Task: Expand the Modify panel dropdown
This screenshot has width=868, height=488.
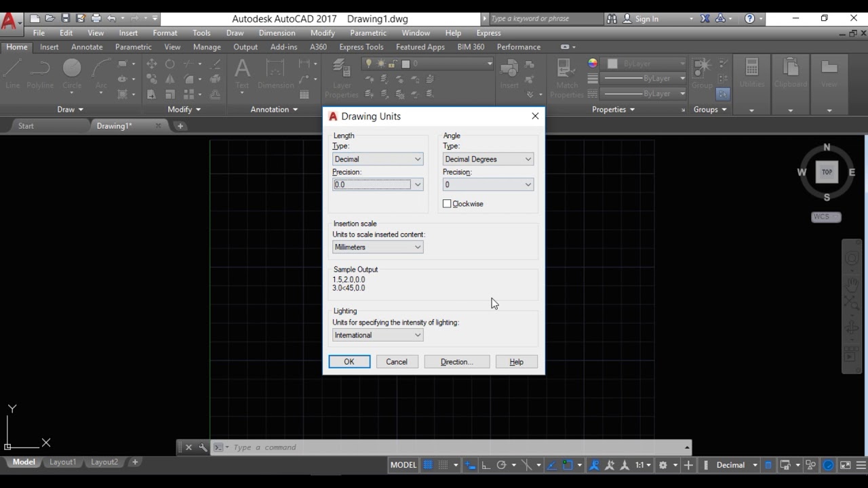Action: pyautogui.click(x=184, y=109)
